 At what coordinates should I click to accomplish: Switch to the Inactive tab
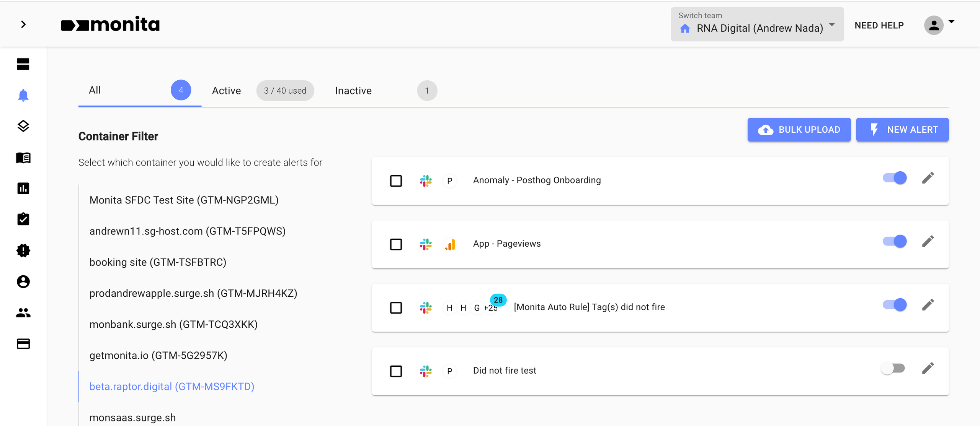(x=353, y=91)
